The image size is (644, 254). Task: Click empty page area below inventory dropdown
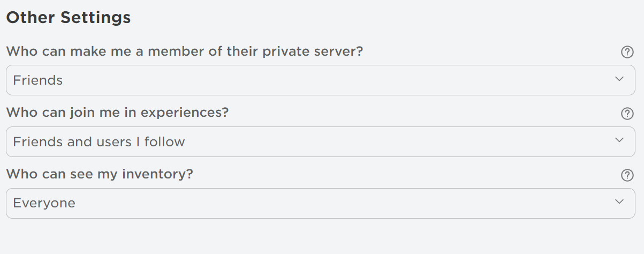click(321, 237)
